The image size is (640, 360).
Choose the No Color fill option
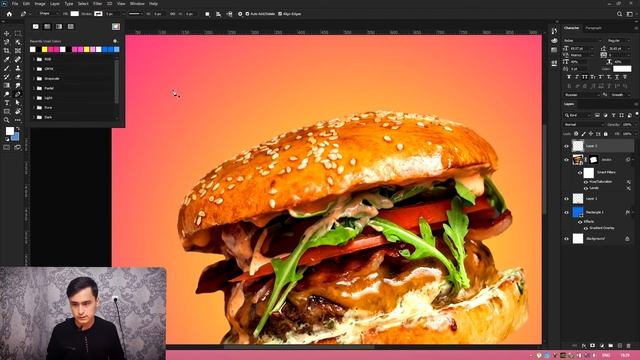point(36,27)
